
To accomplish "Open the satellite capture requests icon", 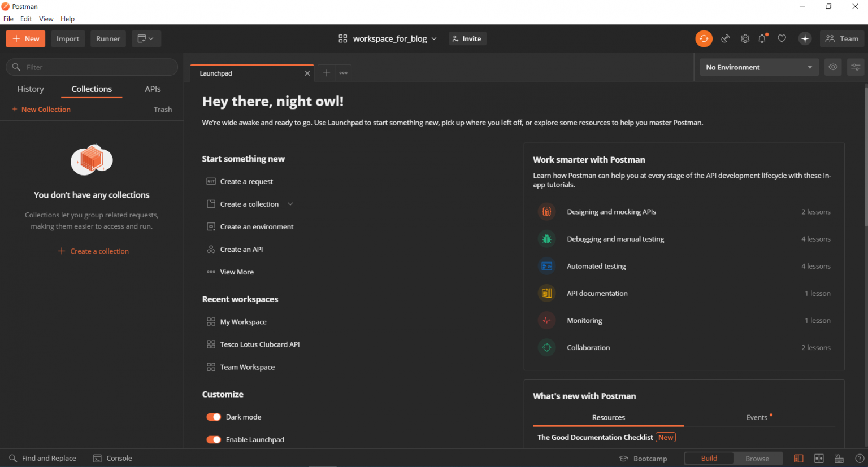I will point(726,38).
